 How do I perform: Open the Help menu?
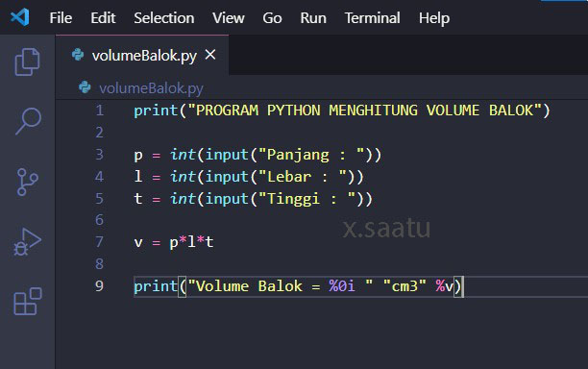point(434,18)
